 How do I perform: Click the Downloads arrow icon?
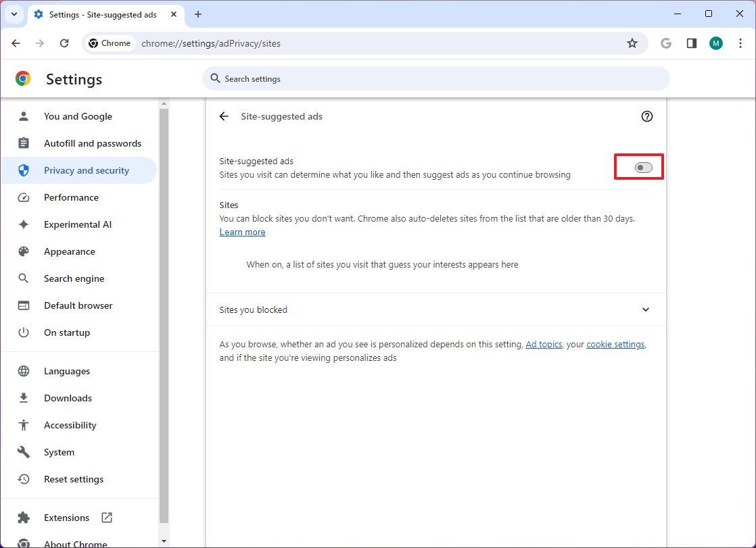tap(23, 398)
